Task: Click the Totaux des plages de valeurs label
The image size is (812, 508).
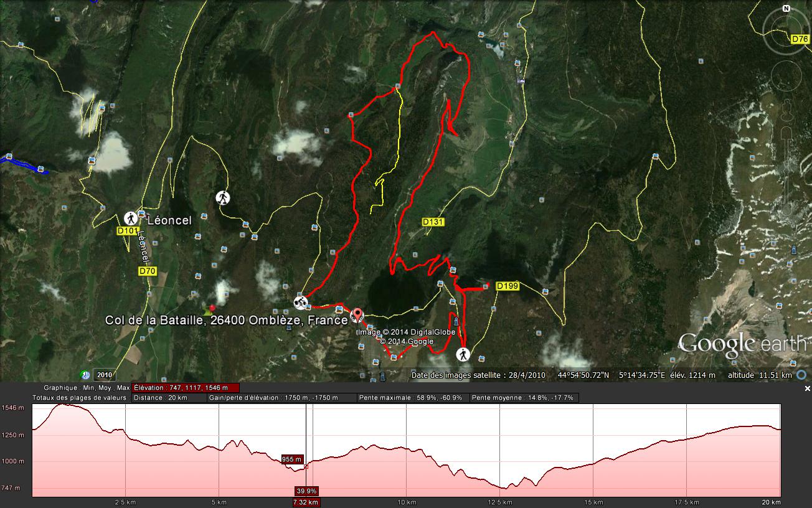Action: click(x=80, y=397)
